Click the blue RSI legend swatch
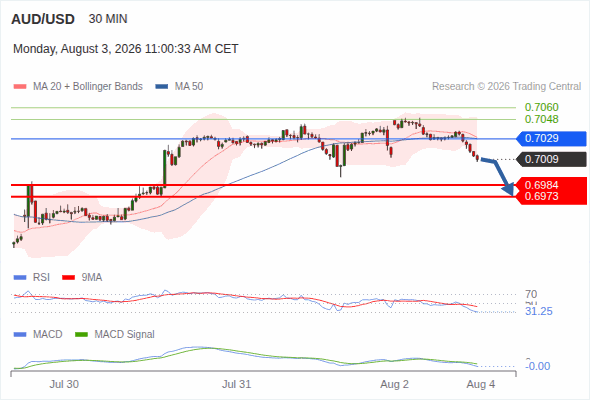 pos(20,278)
